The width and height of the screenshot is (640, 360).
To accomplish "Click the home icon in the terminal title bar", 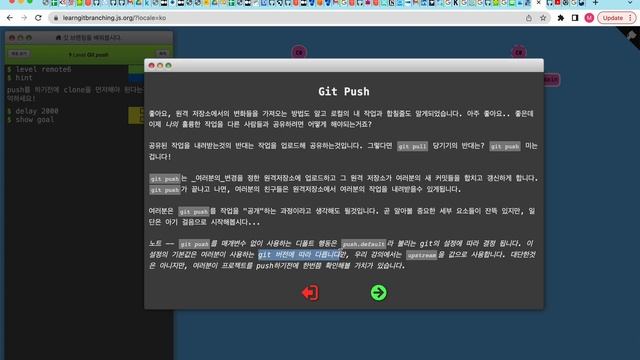I will point(58,38).
